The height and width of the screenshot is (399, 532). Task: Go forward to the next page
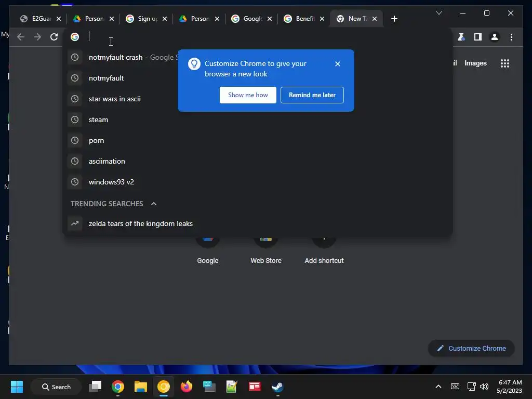pyautogui.click(x=37, y=37)
